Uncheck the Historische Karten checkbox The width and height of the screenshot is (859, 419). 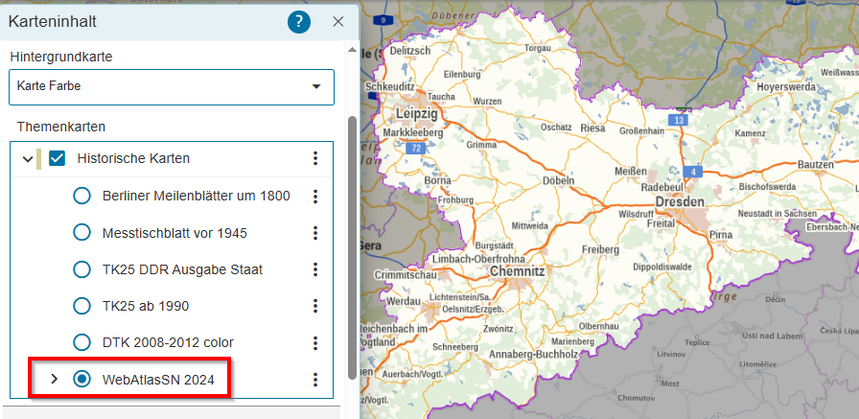click(57, 158)
